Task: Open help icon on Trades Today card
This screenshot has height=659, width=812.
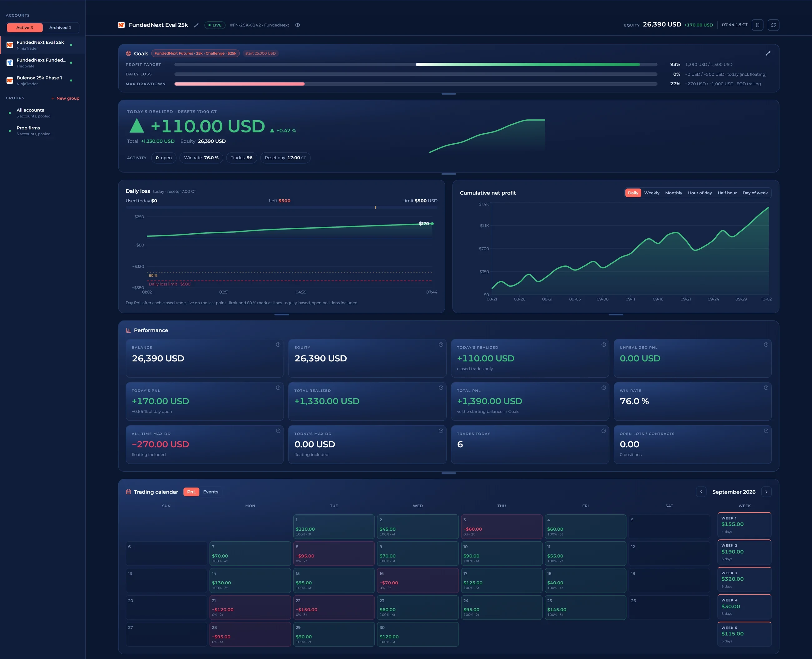Action: [604, 431]
